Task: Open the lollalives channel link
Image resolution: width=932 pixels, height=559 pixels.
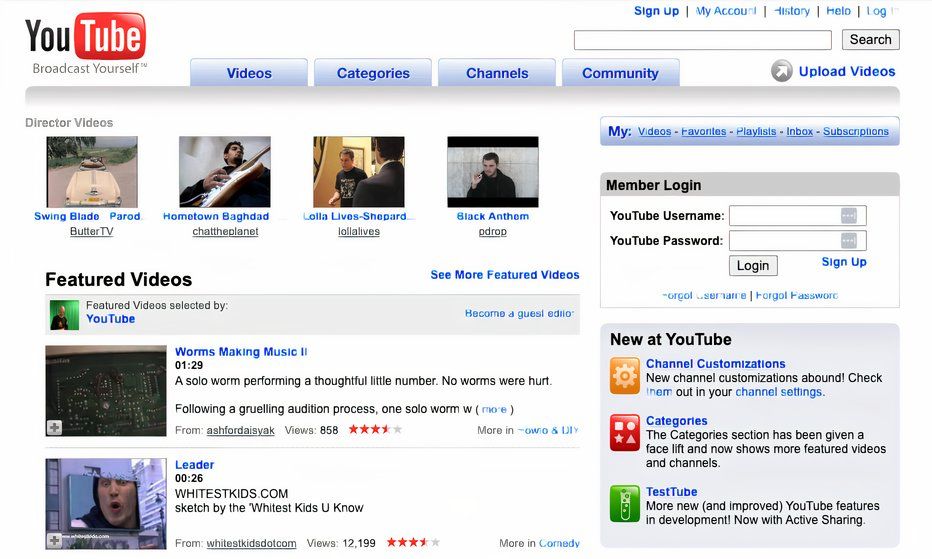Action: (x=359, y=231)
